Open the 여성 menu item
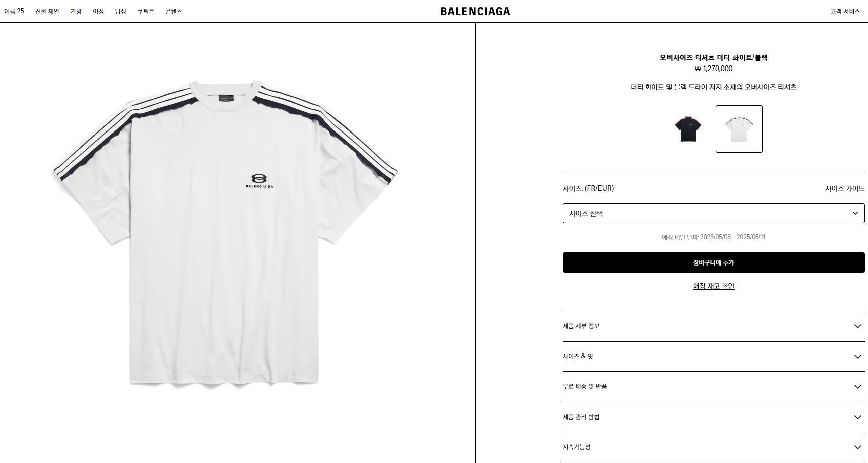 98,11
